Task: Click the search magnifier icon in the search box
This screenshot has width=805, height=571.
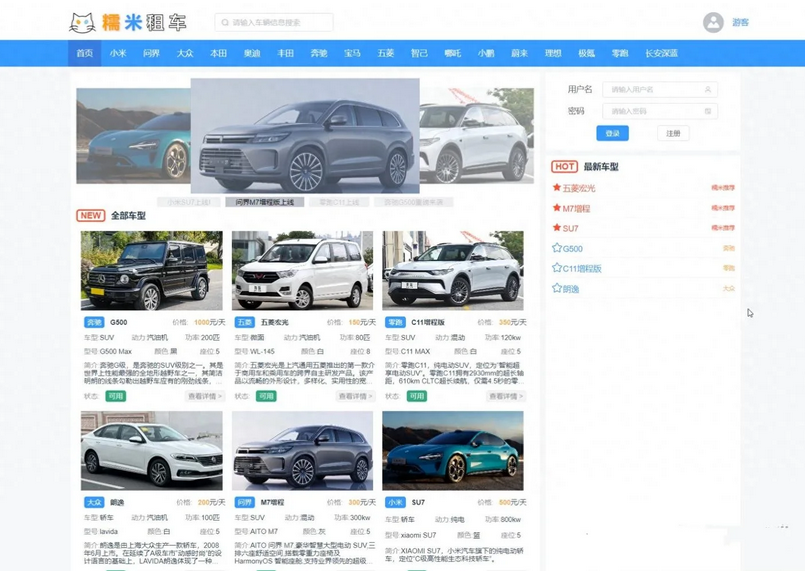Action: click(225, 23)
